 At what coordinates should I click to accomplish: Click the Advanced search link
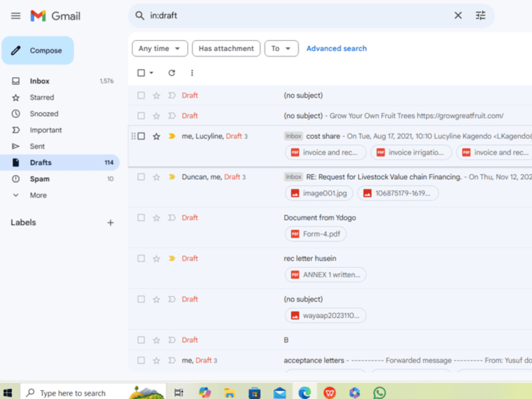336,48
